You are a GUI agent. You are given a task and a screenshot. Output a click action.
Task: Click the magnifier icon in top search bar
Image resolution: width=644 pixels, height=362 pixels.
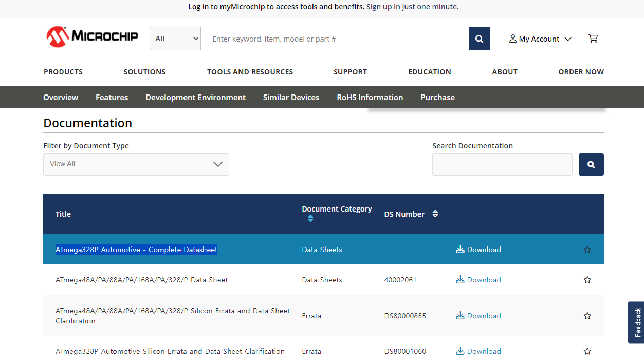479,39
